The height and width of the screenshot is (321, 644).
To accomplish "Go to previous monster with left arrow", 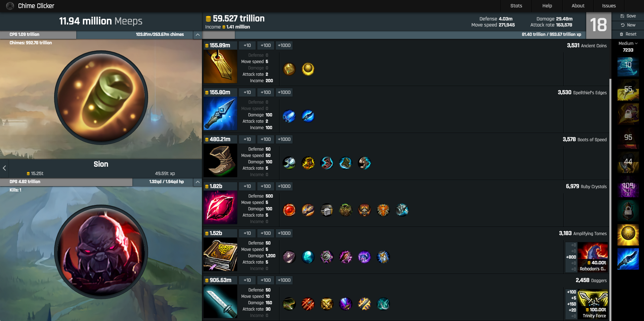I will pyautogui.click(x=4, y=168).
